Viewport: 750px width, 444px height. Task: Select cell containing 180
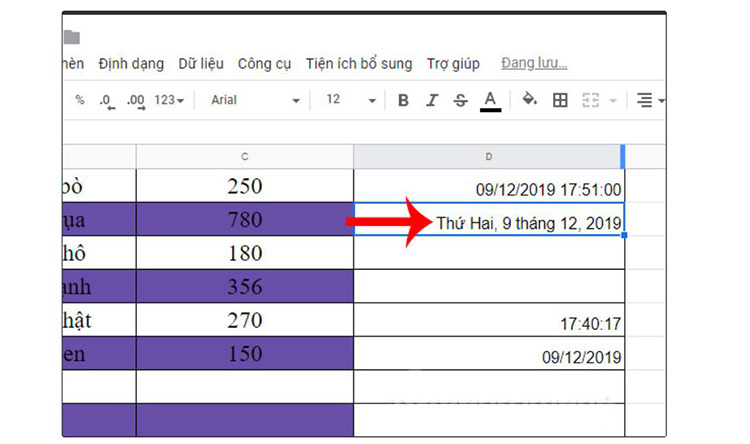coord(244,253)
